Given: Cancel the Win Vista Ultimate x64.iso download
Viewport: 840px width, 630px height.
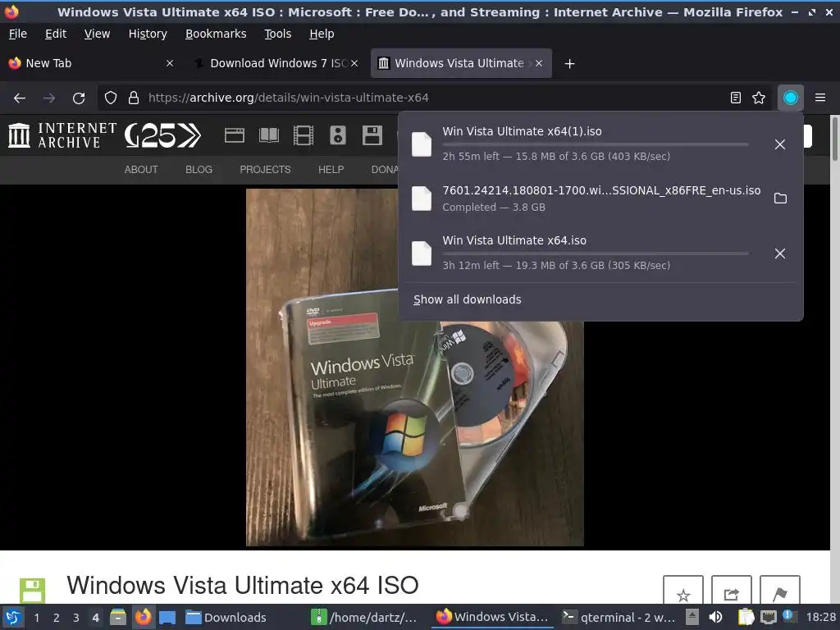Looking at the screenshot, I should tap(780, 253).
